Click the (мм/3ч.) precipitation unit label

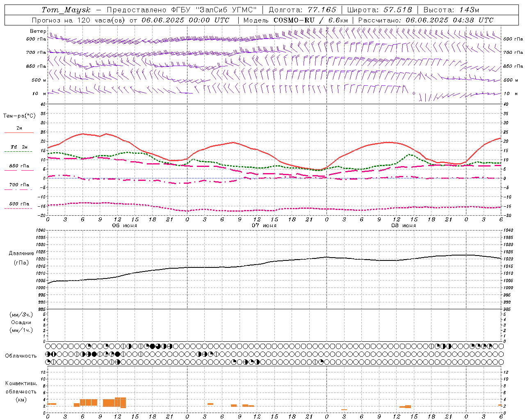[21, 315]
